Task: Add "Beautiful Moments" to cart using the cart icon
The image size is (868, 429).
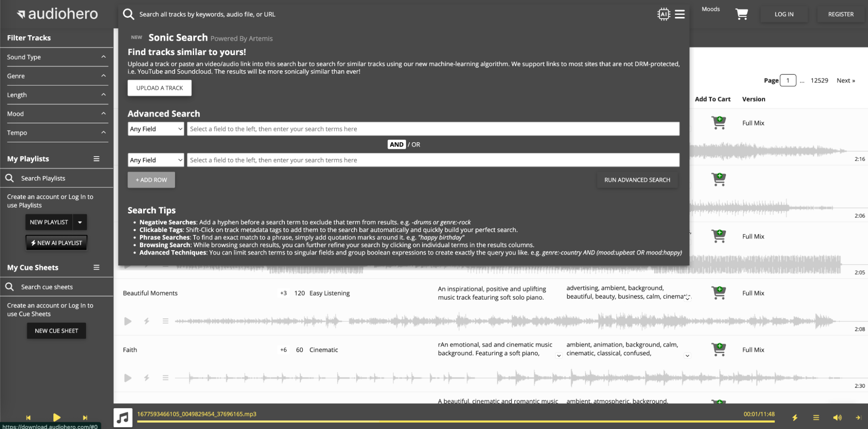Action: [x=719, y=292]
